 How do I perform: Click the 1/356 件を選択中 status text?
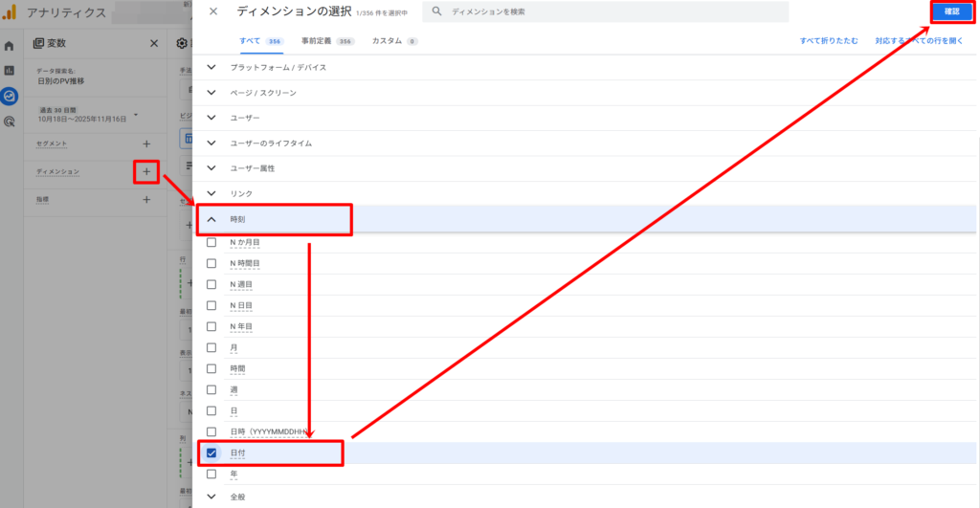click(x=382, y=13)
